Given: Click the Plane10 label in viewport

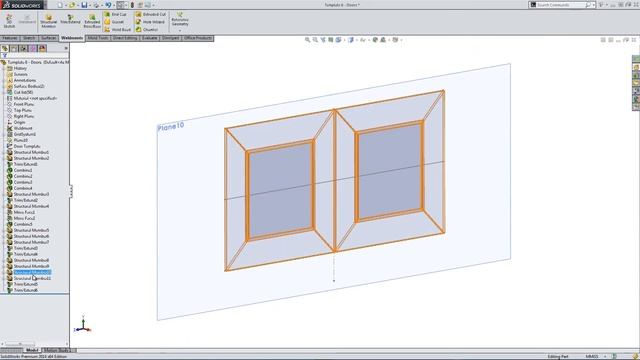Looking at the screenshot, I should [x=171, y=127].
